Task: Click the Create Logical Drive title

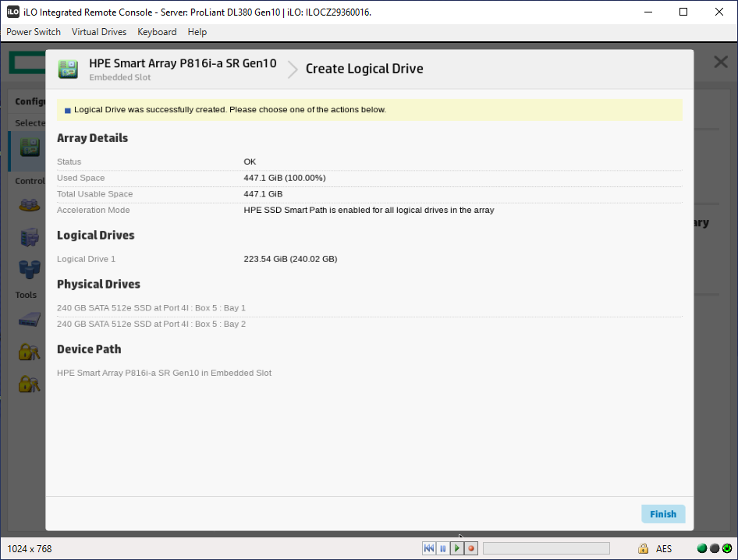Action: [364, 69]
